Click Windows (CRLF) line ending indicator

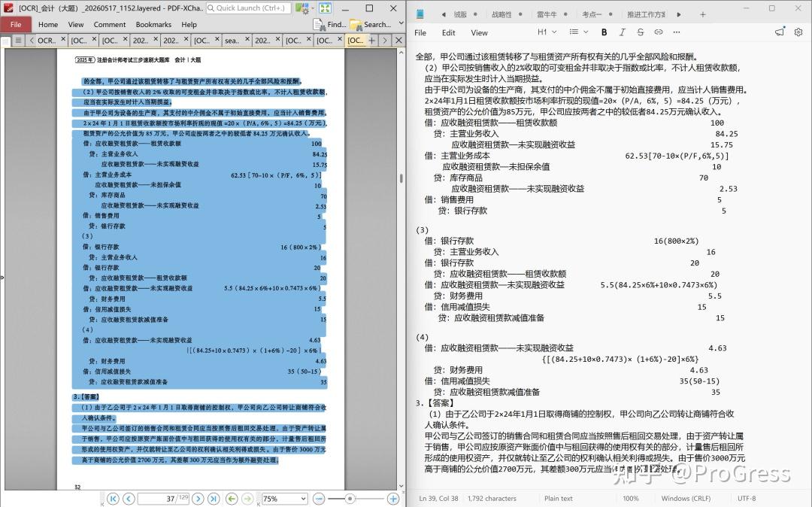pos(686,498)
